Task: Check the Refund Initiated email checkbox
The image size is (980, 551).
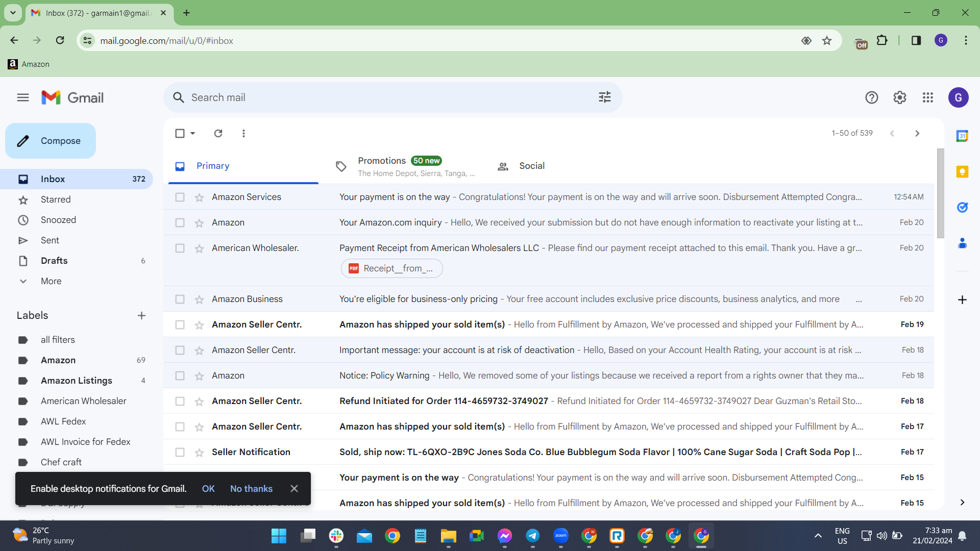Action: click(180, 401)
